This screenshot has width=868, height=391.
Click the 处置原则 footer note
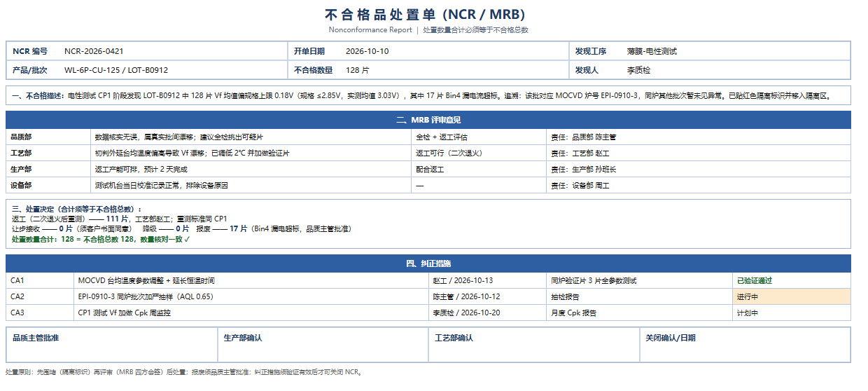tap(184, 372)
